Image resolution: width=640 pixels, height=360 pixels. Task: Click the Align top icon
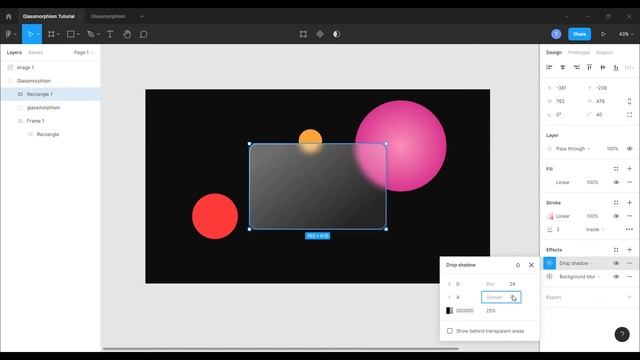click(589, 67)
